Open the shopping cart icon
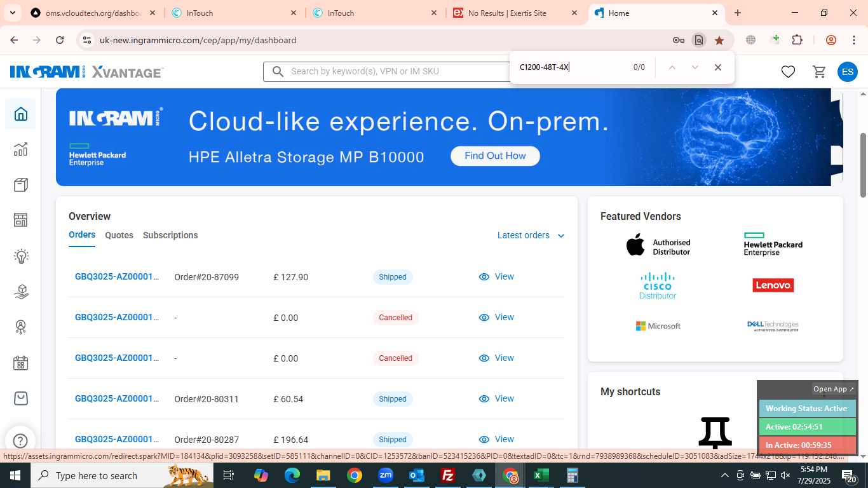Image resolution: width=868 pixels, height=488 pixels. click(819, 72)
